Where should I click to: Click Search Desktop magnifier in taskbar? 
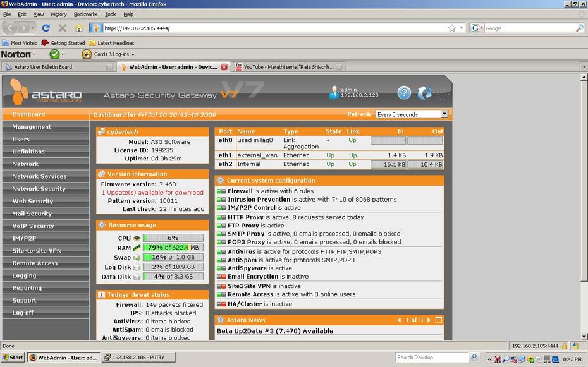[474, 358]
